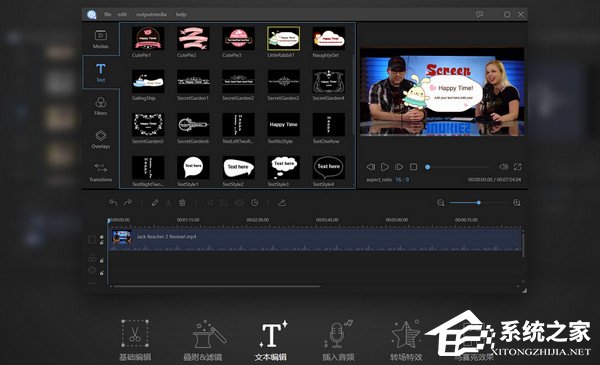The height and width of the screenshot is (365, 600).
Task: Click the export icon in timeline toolbar
Action: pyautogui.click(x=282, y=202)
